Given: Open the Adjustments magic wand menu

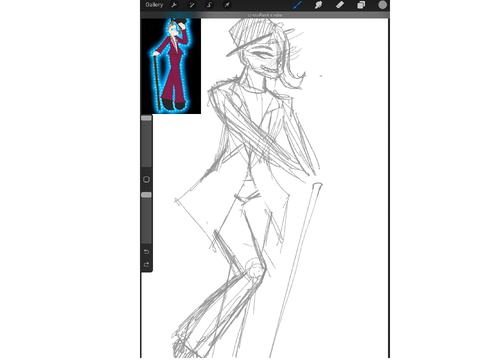Looking at the screenshot, I should (x=192, y=5).
